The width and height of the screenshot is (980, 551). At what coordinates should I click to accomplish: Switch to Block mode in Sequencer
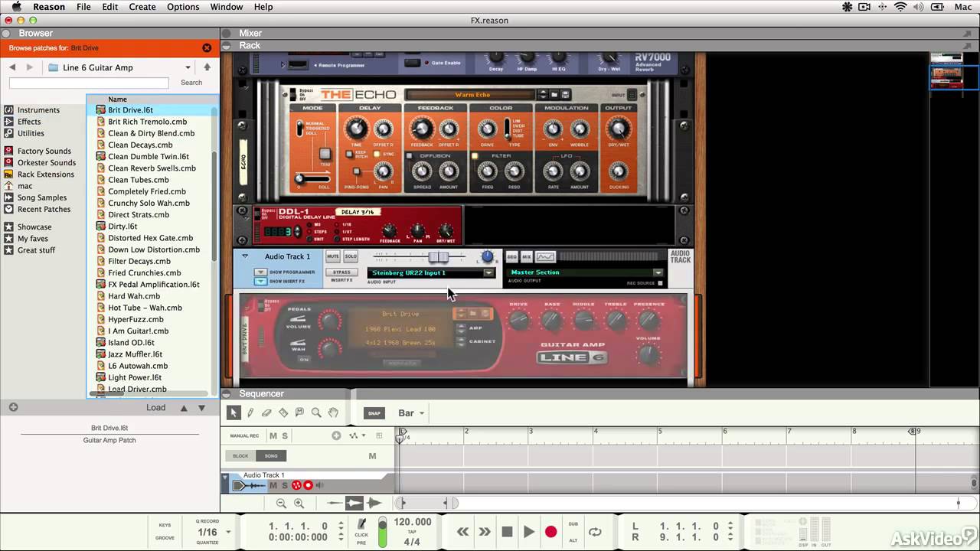(240, 455)
